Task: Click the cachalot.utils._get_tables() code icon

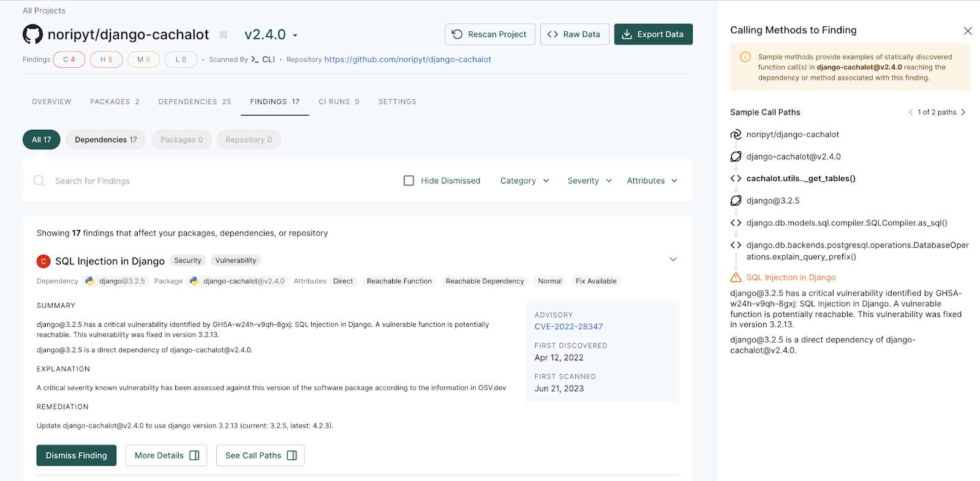Action: [x=736, y=179]
